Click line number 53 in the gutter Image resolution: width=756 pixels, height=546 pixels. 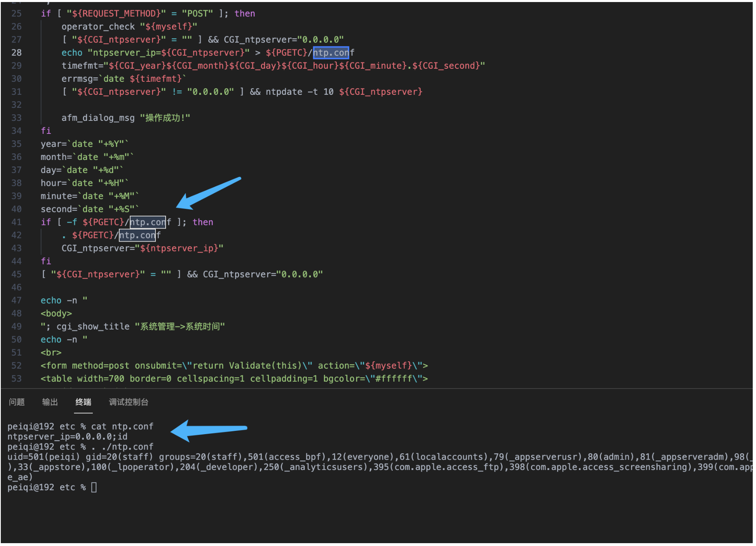pyautogui.click(x=16, y=378)
